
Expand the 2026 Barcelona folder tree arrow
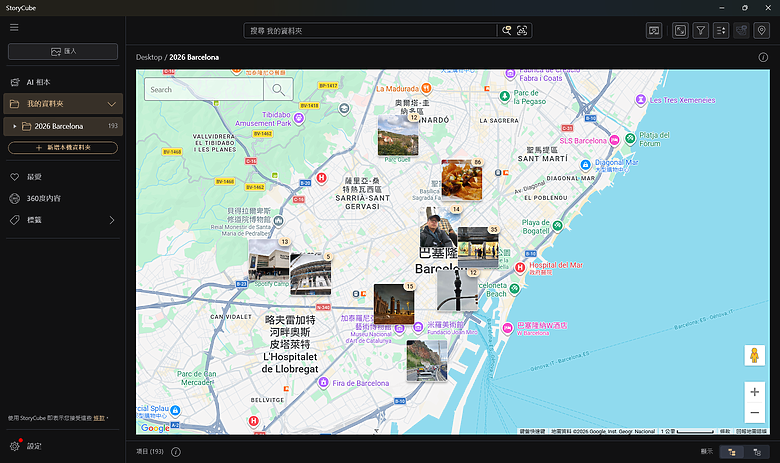pos(15,127)
